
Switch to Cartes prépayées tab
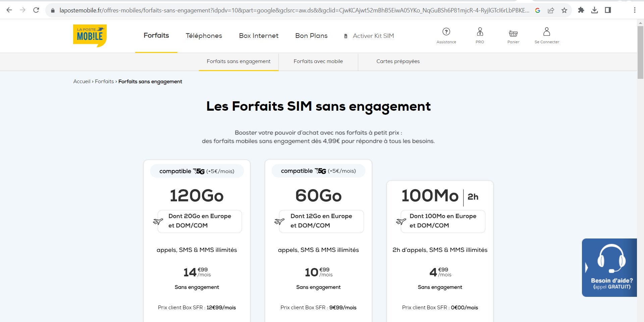pos(398,61)
